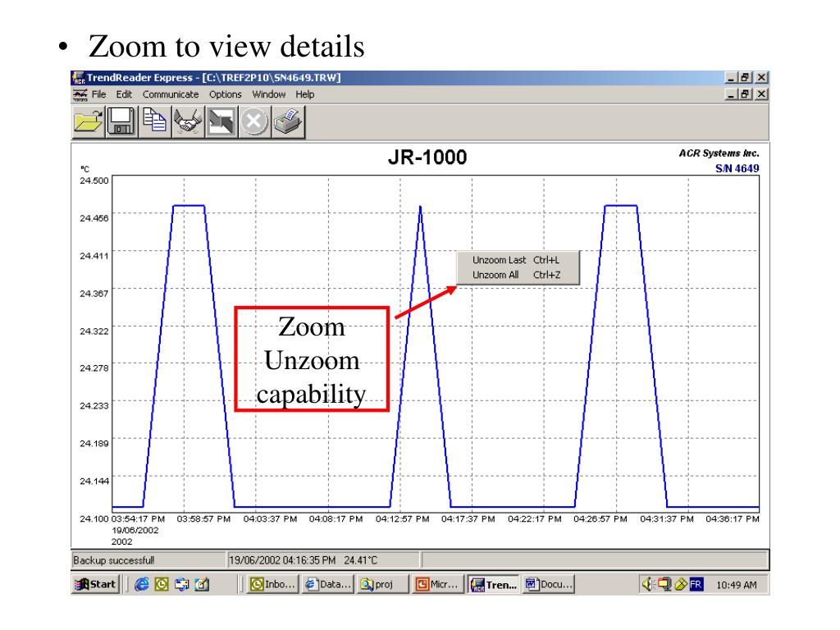The image size is (840, 630).
Task: Open file with folder toolbar icon
Action: pyautogui.click(x=89, y=121)
